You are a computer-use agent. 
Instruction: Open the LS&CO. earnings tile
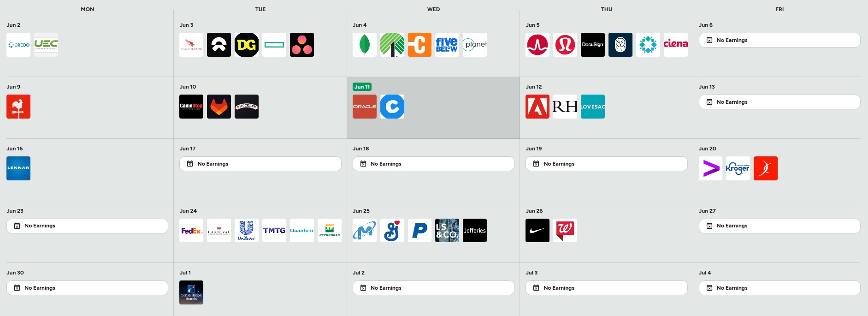[x=447, y=231]
